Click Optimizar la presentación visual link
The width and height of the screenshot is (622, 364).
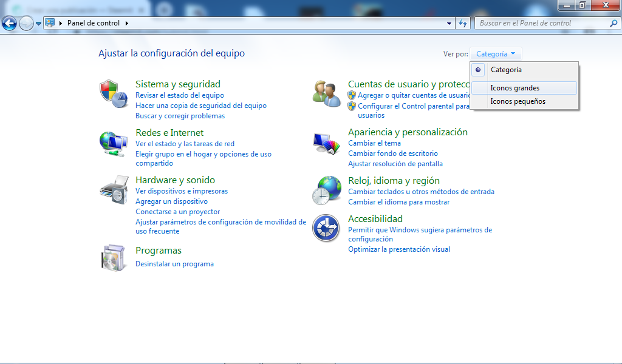[398, 249]
